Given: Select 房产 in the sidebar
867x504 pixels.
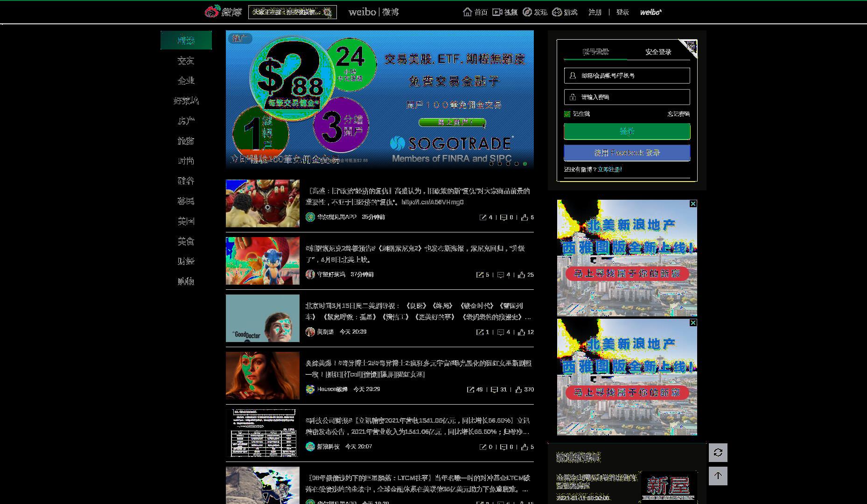Looking at the screenshot, I should (x=186, y=121).
